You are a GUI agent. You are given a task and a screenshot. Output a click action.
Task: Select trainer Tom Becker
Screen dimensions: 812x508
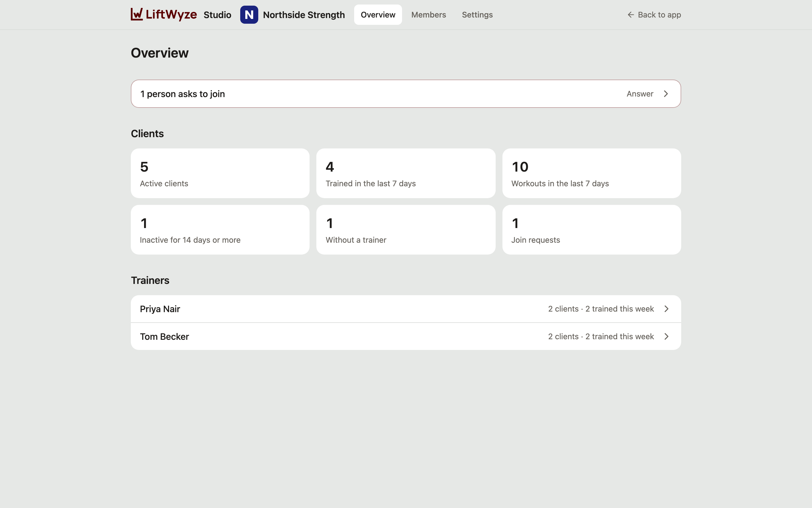coord(406,336)
